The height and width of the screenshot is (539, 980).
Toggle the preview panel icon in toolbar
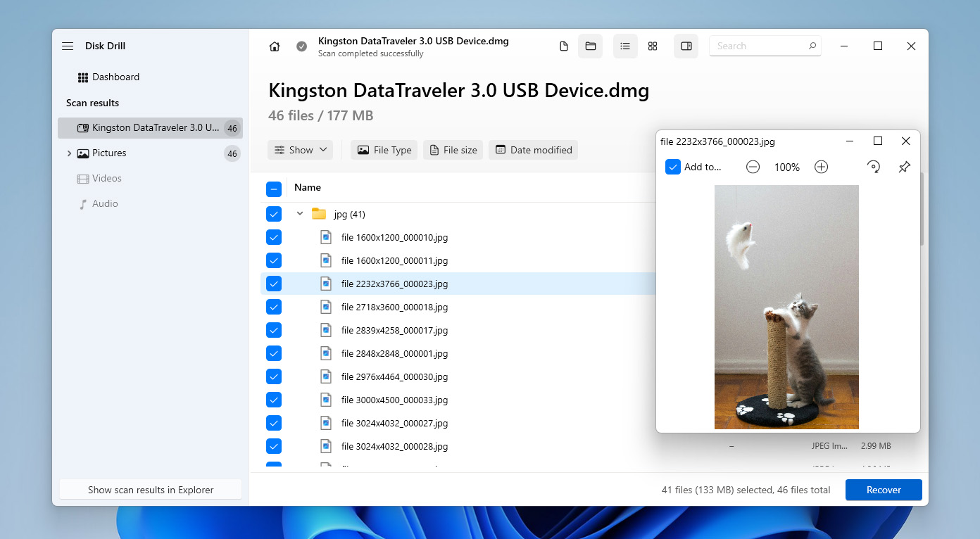coord(686,46)
